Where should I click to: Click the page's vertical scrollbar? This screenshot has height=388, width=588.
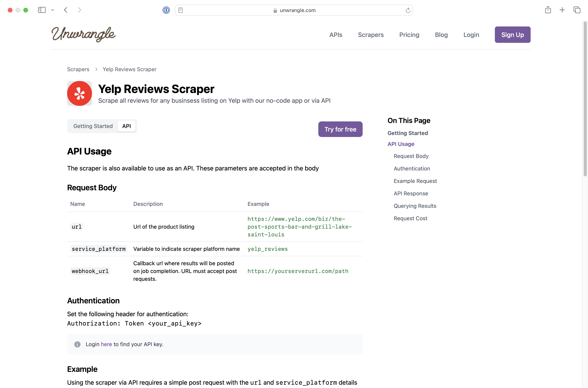point(585,99)
